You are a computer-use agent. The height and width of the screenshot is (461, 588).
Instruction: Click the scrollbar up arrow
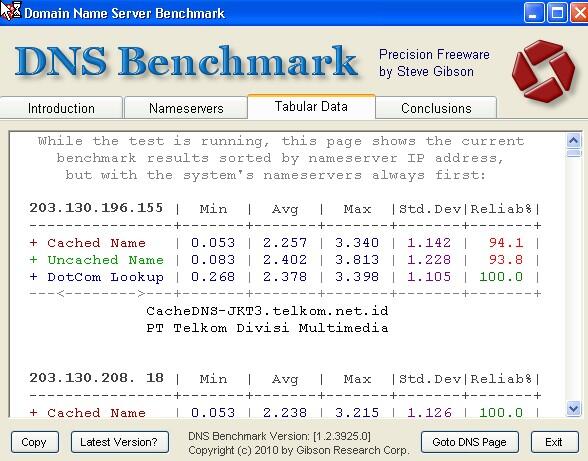(x=573, y=141)
